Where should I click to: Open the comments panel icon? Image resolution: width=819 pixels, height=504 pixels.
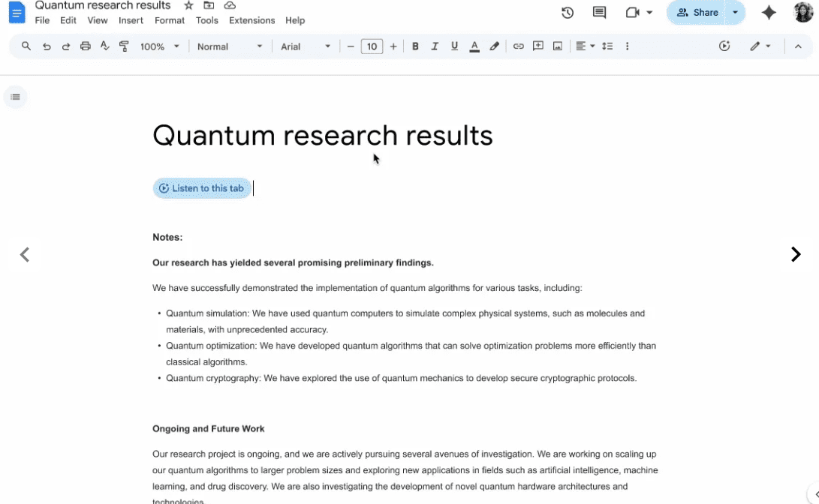tap(599, 13)
